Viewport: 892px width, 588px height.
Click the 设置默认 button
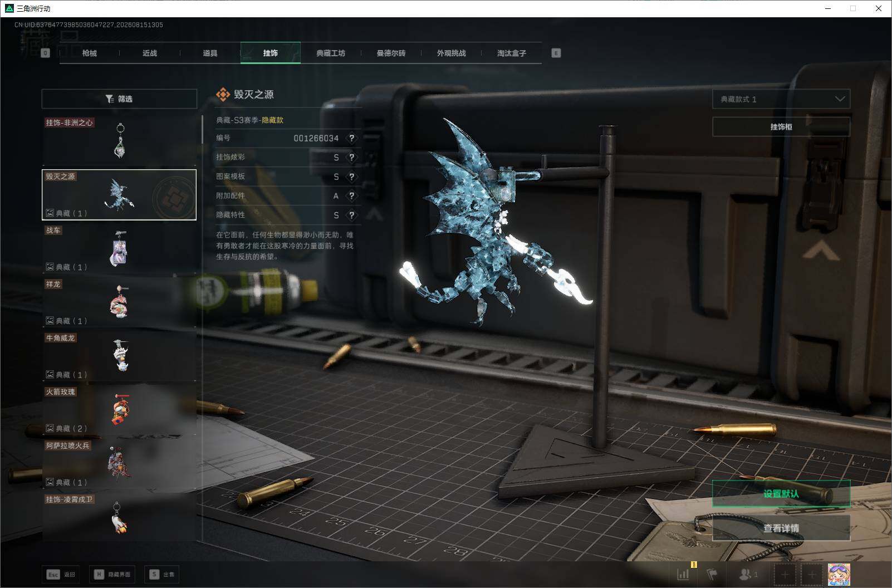point(781,494)
